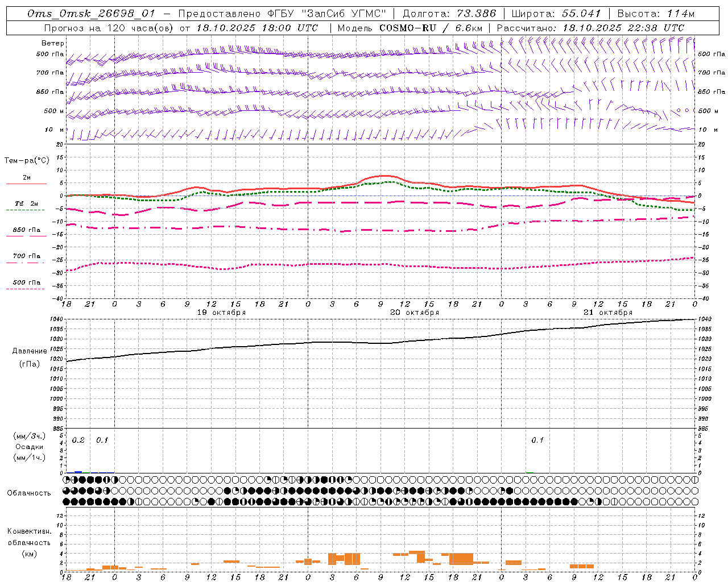Viewport: 728px width, 582px height.
Task: Click the red solid line sample under '2м'
Action: point(26,184)
